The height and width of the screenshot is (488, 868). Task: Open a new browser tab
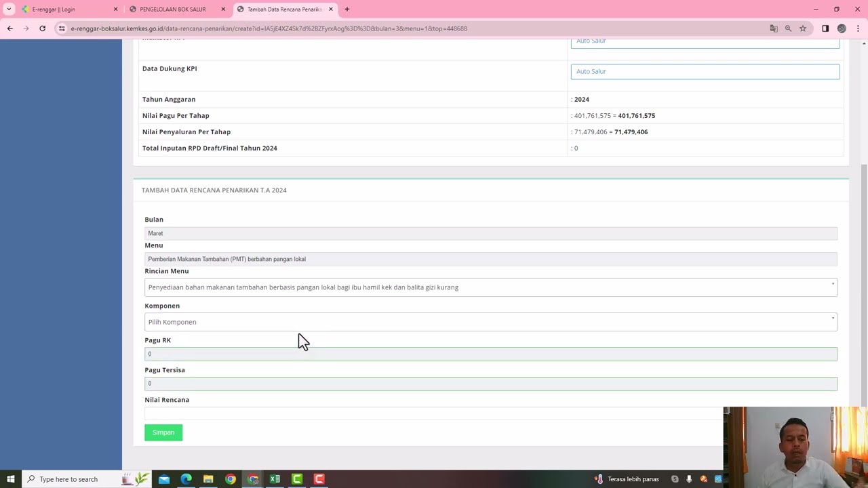pyautogui.click(x=347, y=9)
